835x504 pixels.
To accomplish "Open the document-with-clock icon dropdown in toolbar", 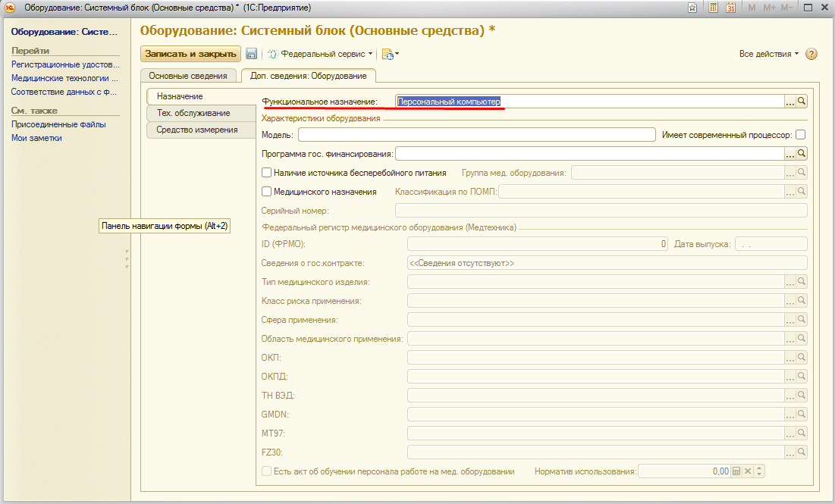I will (x=390, y=54).
